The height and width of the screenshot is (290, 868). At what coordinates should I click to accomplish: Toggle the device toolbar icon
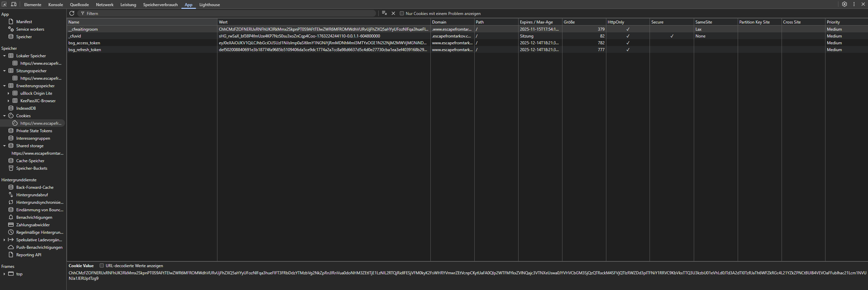point(14,4)
